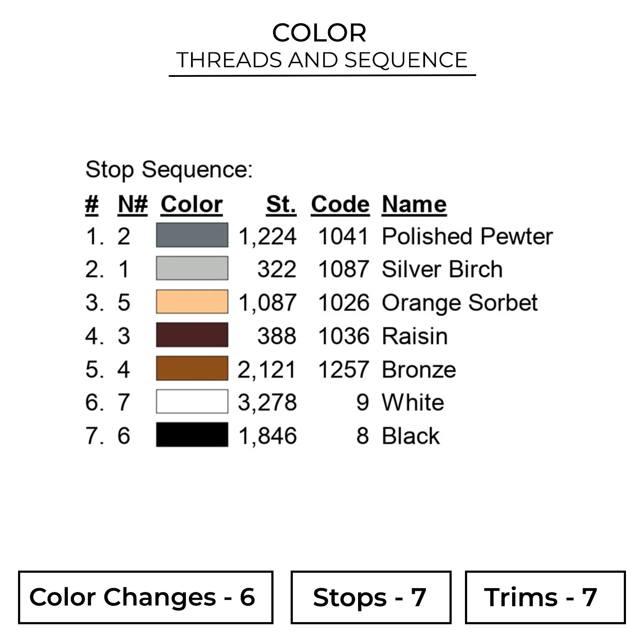Click the Color Changes - 6 box
This screenshot has height=644, width=644.
(146, 597)
